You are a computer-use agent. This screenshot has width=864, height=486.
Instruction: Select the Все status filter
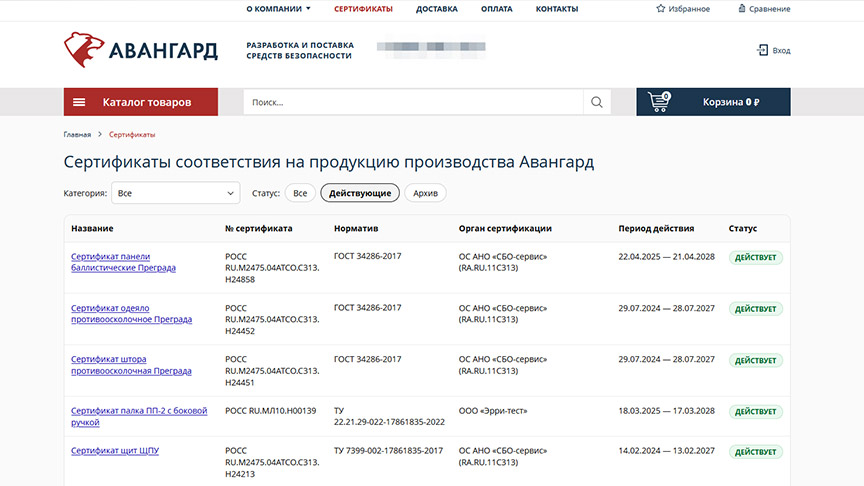(x=300, y=193)
